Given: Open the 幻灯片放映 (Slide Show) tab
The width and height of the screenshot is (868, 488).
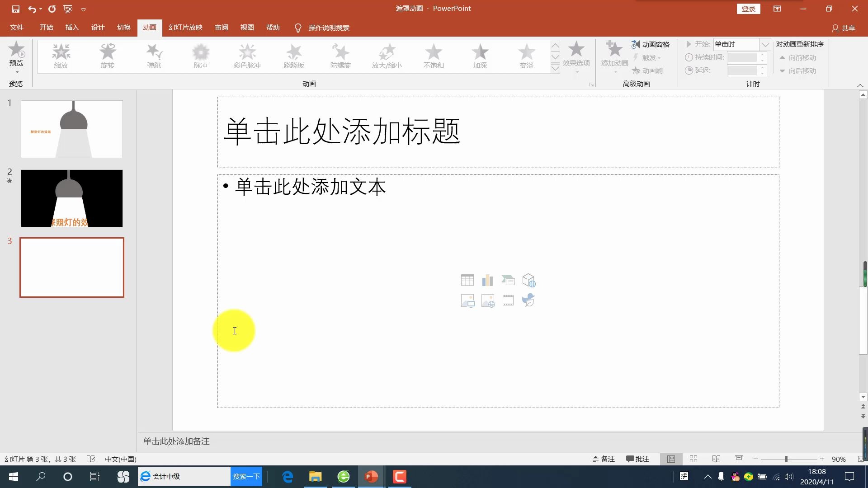Looking at the screenshot, I should tap(185, 28).
